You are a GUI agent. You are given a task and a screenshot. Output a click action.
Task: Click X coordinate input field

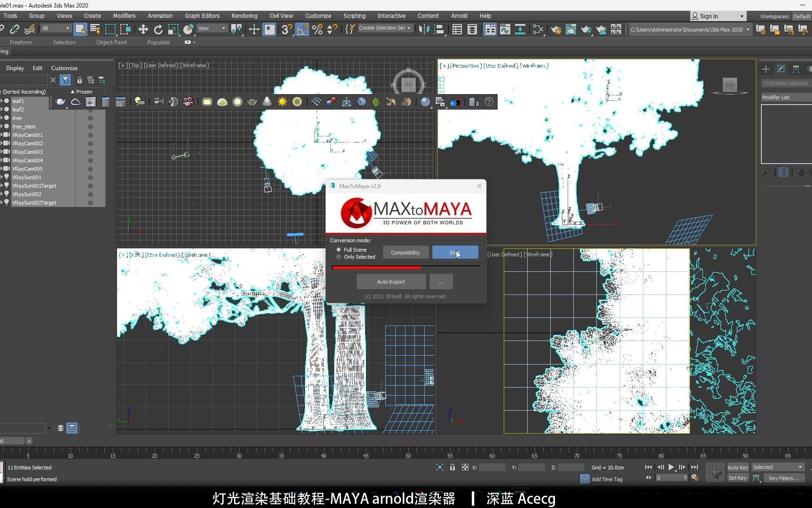pos(492,467)
